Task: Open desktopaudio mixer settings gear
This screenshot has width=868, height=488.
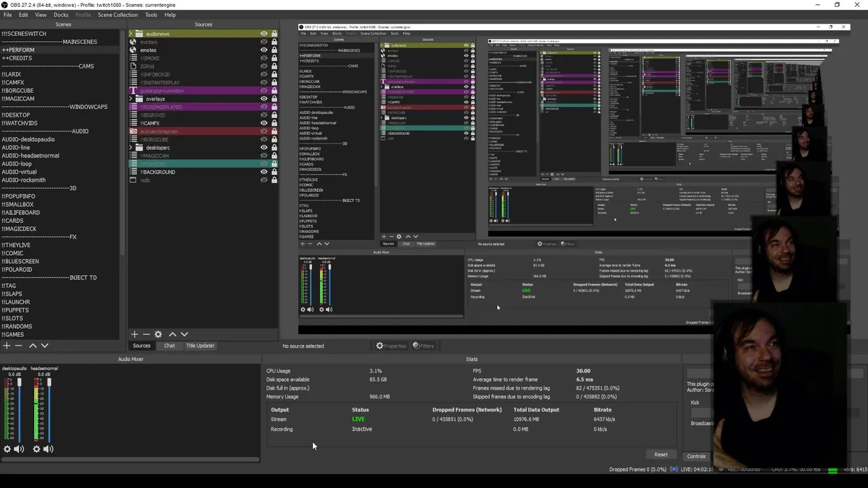Action: pyautogui.click(x=7, y=449)
